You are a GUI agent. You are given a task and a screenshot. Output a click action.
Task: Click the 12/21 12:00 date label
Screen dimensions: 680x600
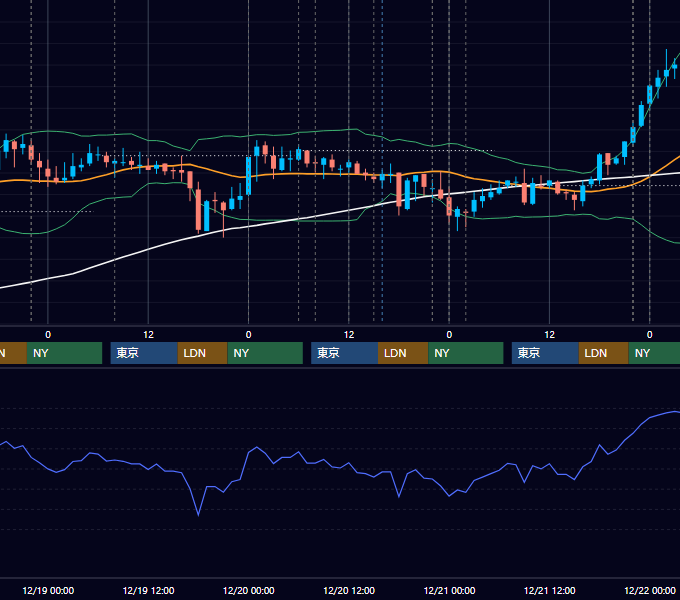pos(549,590)
